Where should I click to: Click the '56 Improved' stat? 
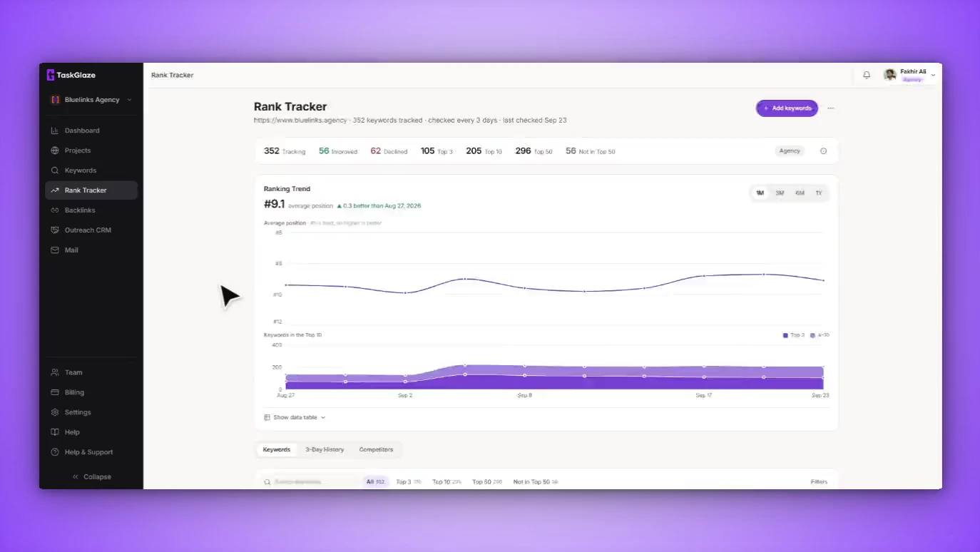click(338, 151)
